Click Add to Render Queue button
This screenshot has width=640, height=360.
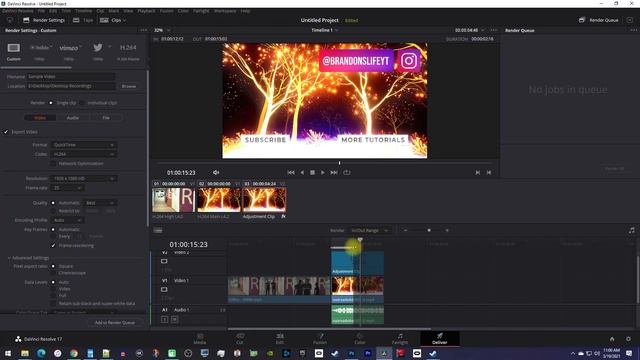[115, 322]
